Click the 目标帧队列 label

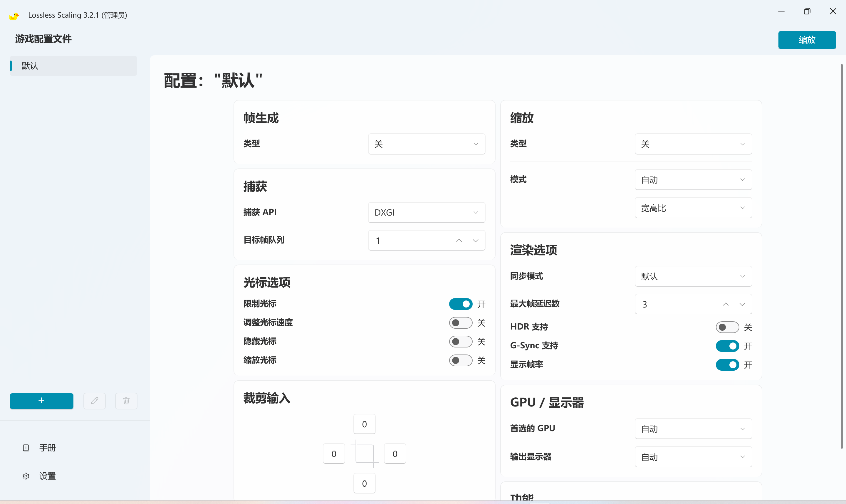[x=264, y=240]
